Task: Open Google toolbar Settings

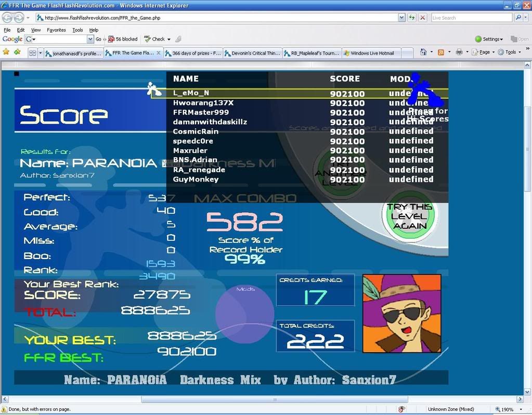Action: (x=489, y=39)
